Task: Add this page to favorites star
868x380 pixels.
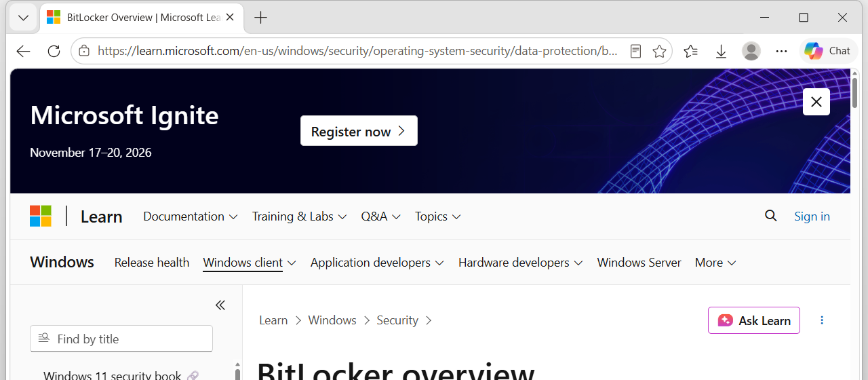Action: pyautogui.click(x=659, y=51)
